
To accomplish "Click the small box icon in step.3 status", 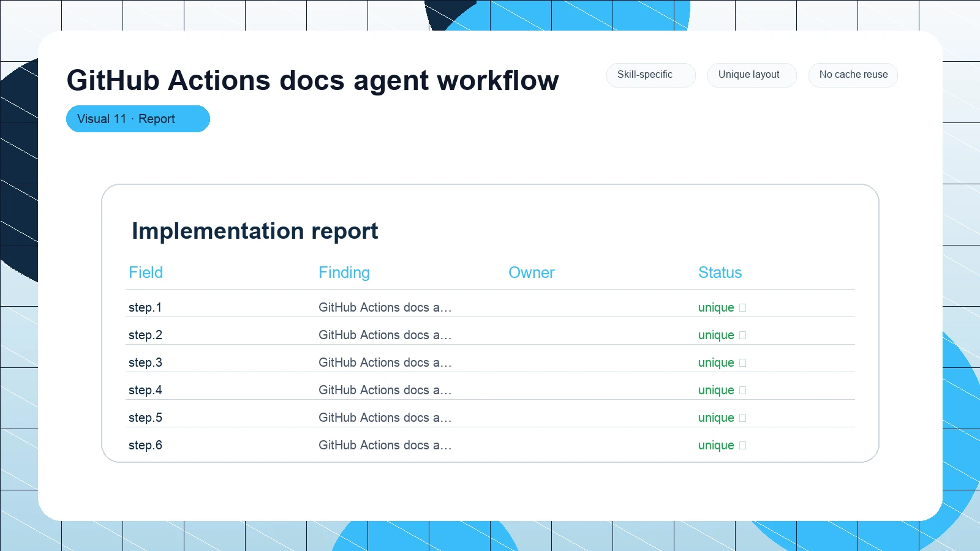I will pos(743,363).
